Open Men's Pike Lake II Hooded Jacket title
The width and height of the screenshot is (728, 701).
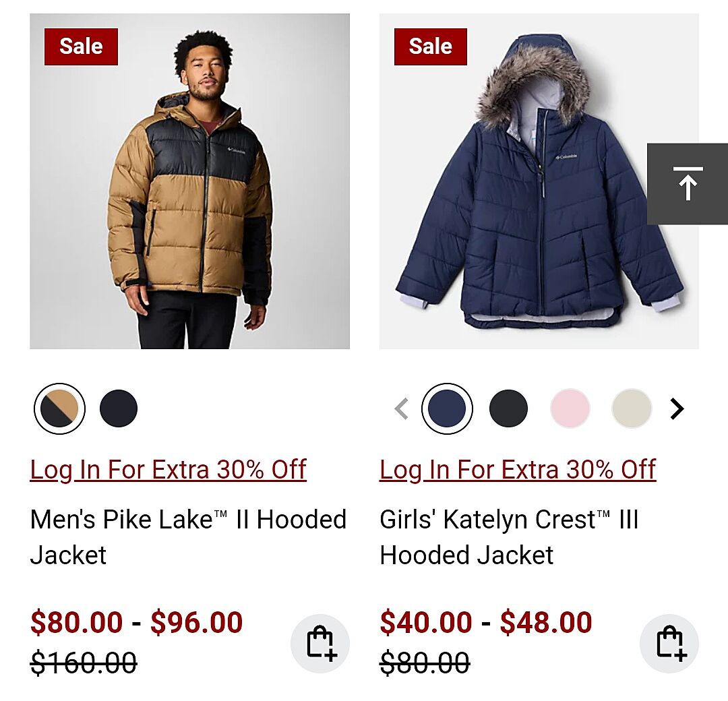[x=188, y=537]
